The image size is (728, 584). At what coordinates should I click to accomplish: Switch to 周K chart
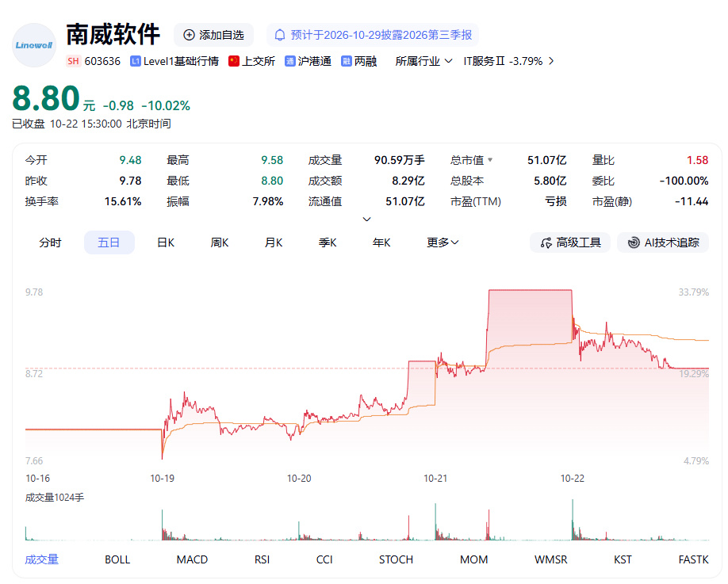220,242
